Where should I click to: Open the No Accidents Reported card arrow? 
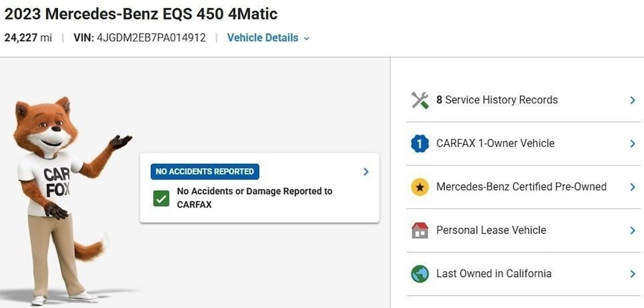tap(366, 172)
